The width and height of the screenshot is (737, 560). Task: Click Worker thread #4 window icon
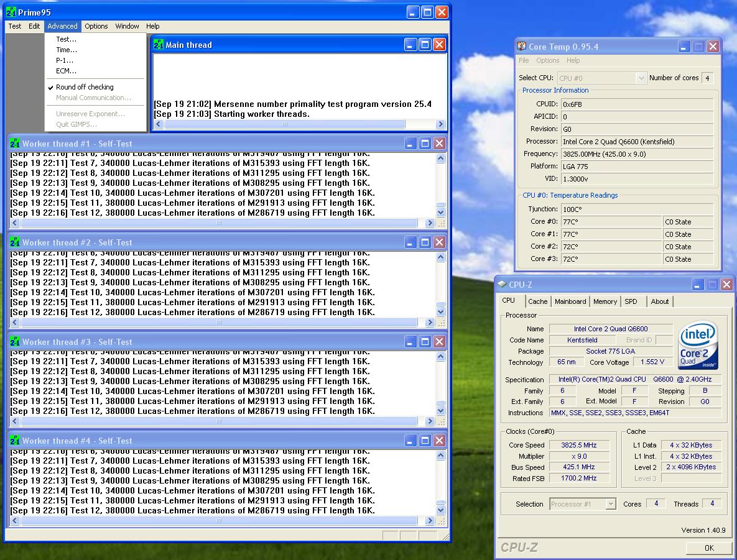15,441
